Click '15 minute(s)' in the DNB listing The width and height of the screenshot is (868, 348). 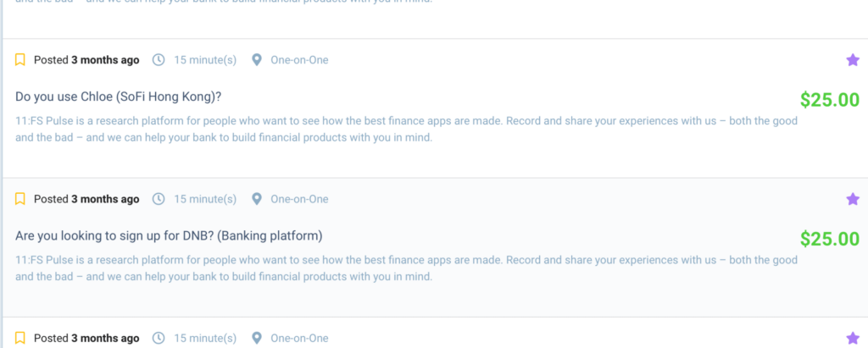(205, 199)
